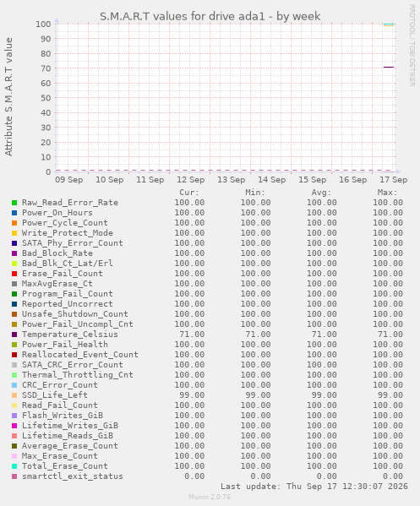Click the red Erase_Fail_Count legend swatch

[14, 274]
